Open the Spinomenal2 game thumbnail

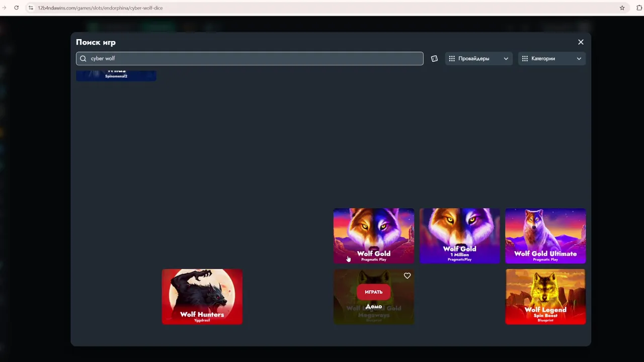click(x=116, y=75)
